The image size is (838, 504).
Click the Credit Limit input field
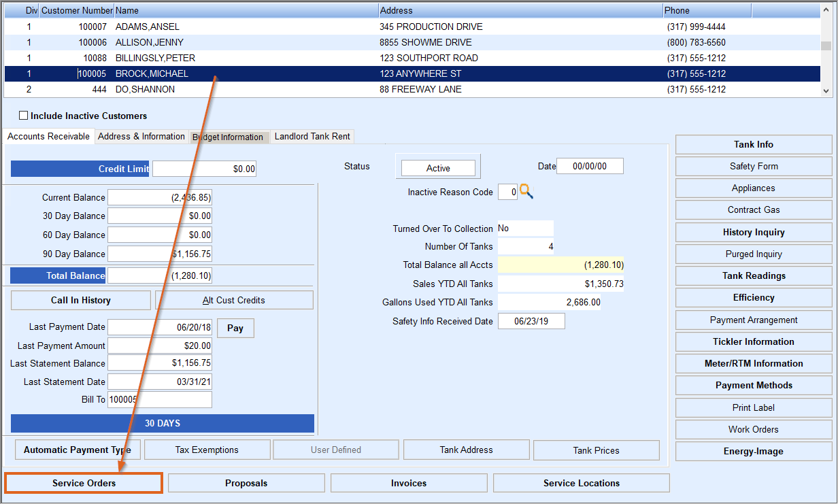(x=204, y=169)
